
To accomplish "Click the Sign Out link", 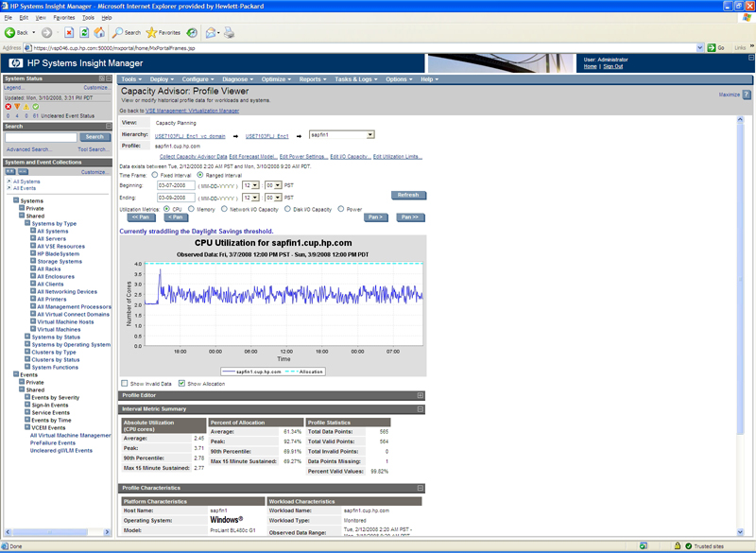I will [x=612, y=66].
